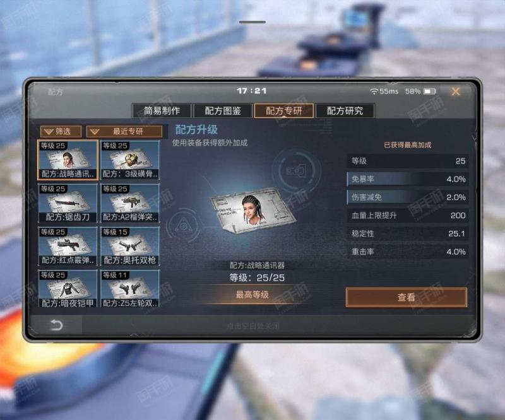Click the recipe blueprint image in center
Screen dimensions: 505x420
pyautogui.click(x=254, y=211)
